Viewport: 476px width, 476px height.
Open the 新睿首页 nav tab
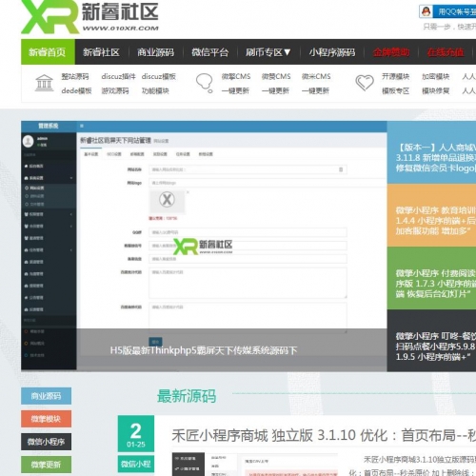tap(48, 52)
